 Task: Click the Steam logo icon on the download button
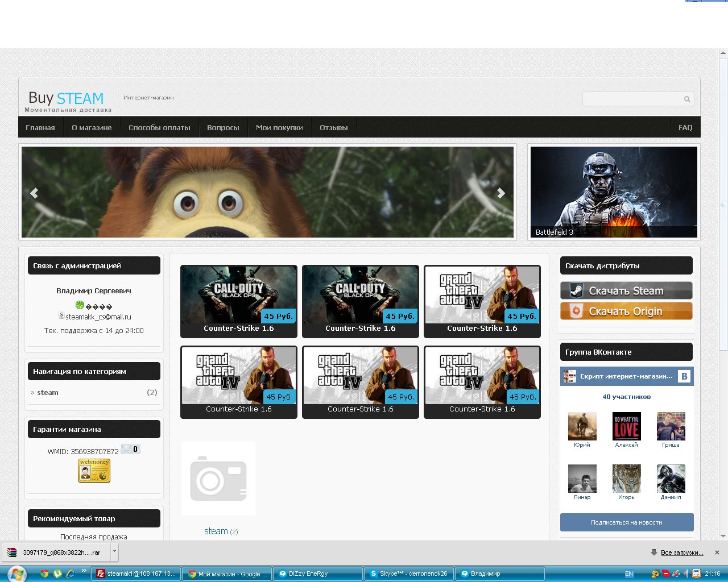point(576,290)
